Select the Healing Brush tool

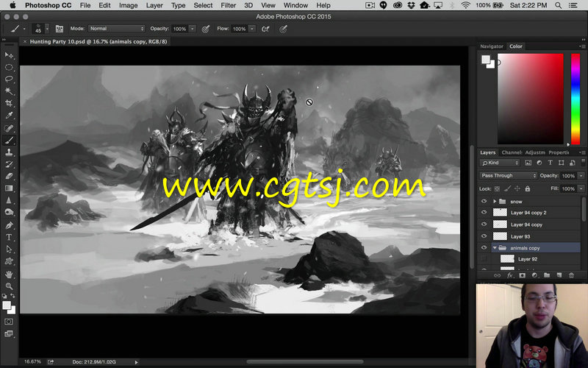click(x=9, y=128)
